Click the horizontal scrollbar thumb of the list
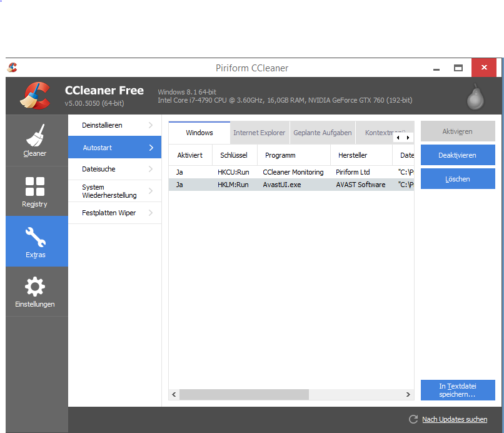The image size is (504, 433). click(x=244, y=394)
